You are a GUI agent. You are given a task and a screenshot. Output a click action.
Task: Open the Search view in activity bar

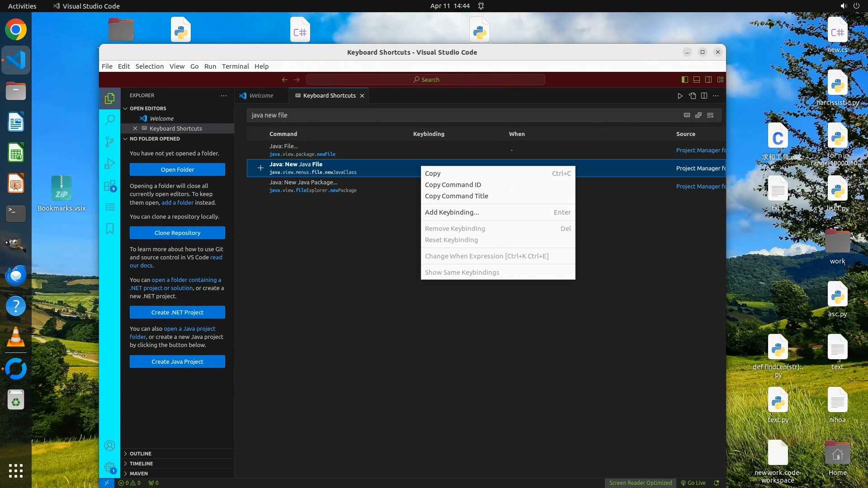tap(109, 120)
